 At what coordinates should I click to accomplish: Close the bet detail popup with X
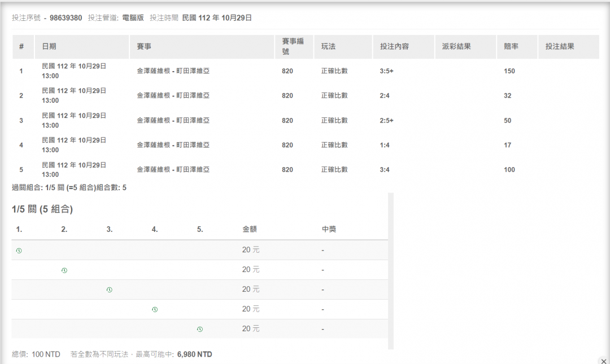(604, 361)
